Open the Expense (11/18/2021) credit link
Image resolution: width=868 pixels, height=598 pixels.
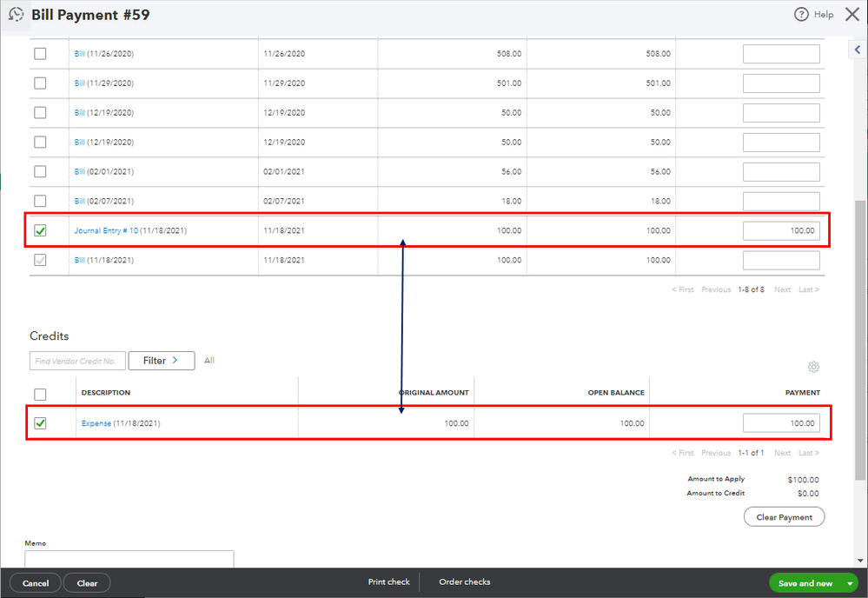click(x=96, y=423)
